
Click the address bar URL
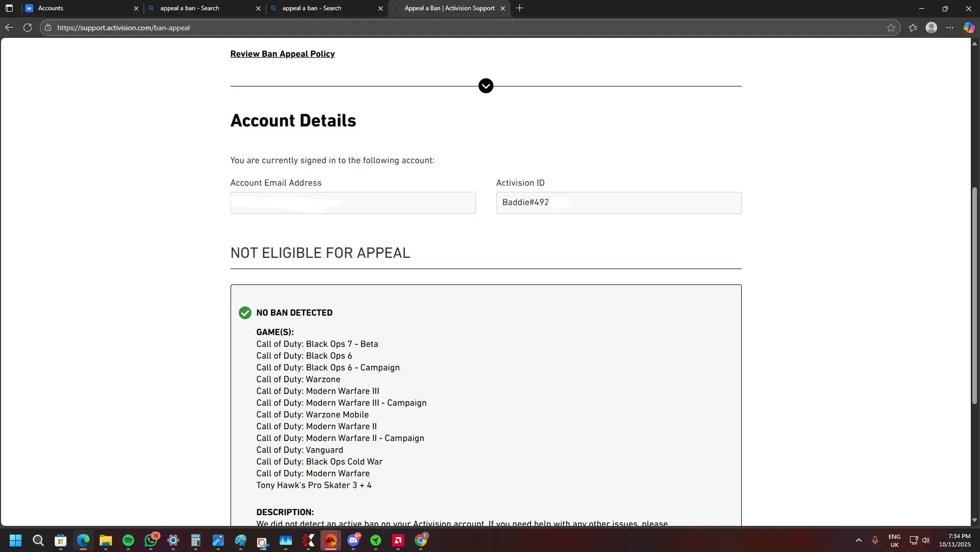click(123, 28)
